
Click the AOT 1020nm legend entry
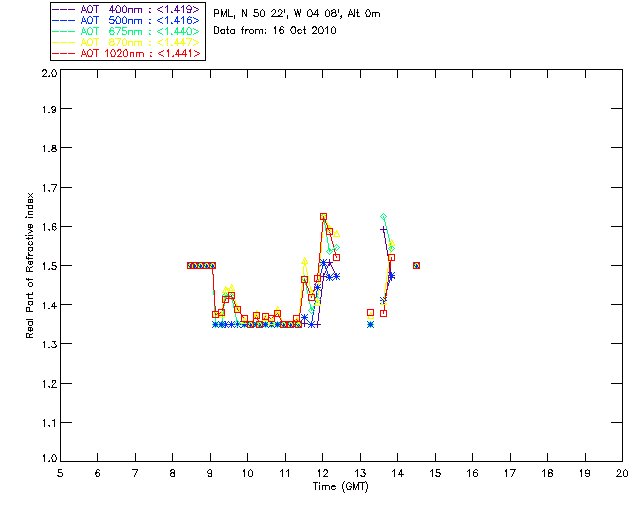(x=127, y=53)
